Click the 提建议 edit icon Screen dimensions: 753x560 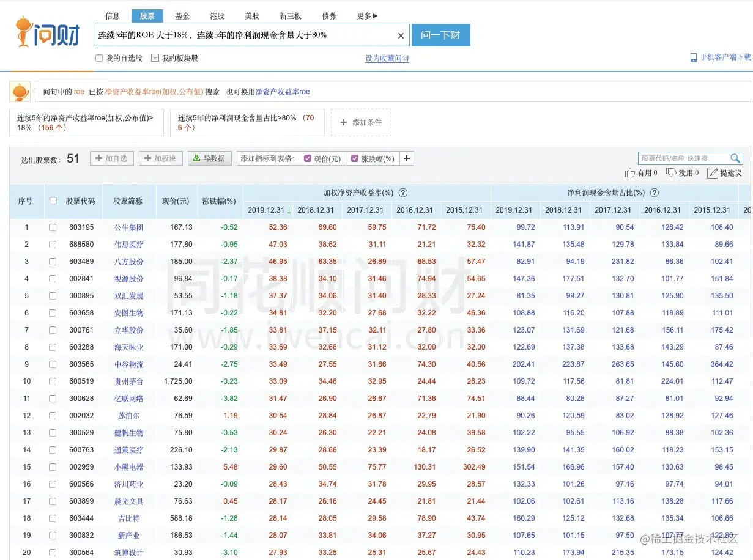tap(713, 173)
